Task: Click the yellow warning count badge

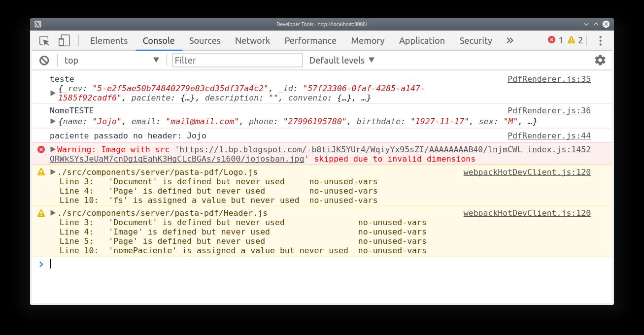Action: coord(576,40)
